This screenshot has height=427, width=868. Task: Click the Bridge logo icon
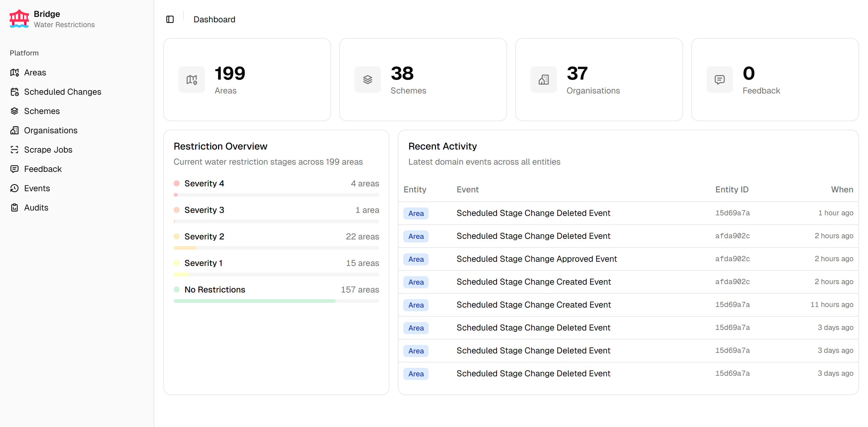click(19, 19)
